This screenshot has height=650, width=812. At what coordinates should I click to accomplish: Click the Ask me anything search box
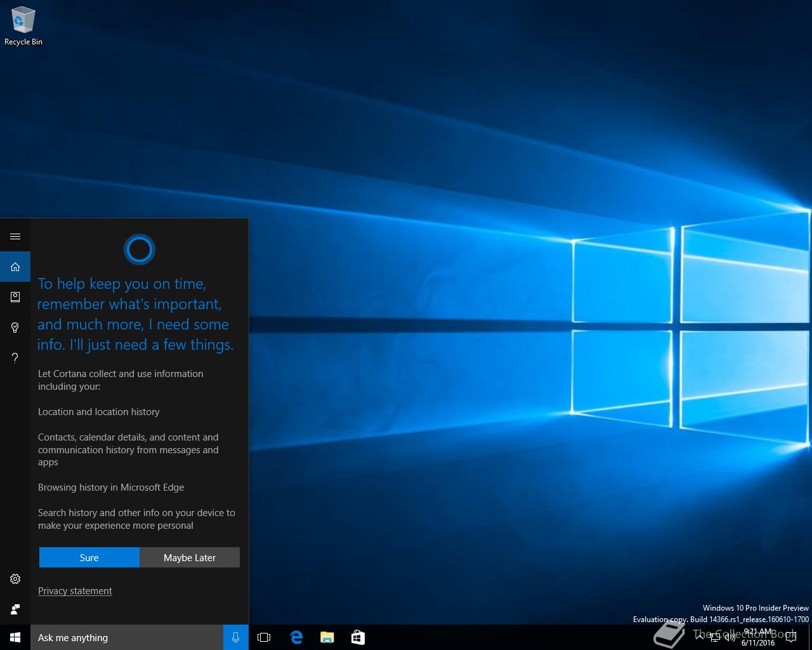coord(127,637)
